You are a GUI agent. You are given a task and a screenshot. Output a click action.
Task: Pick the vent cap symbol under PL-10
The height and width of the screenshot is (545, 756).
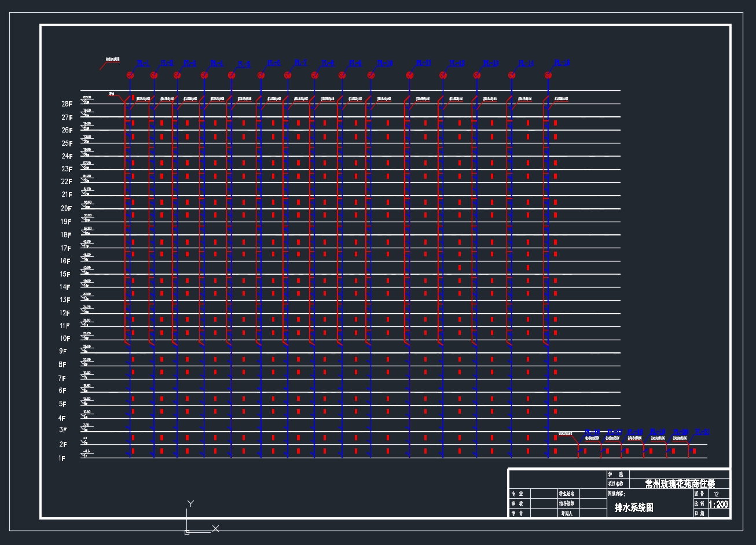[371, 75]
